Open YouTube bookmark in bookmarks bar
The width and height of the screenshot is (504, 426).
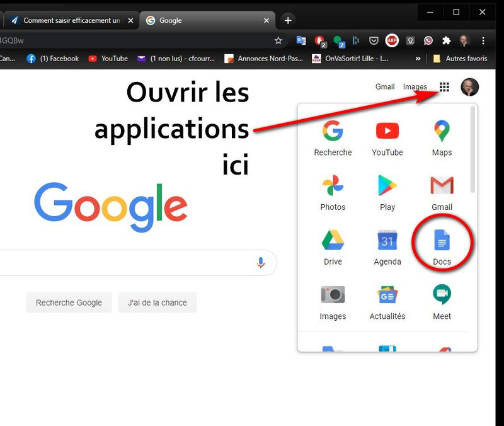[x=108, y=59]
